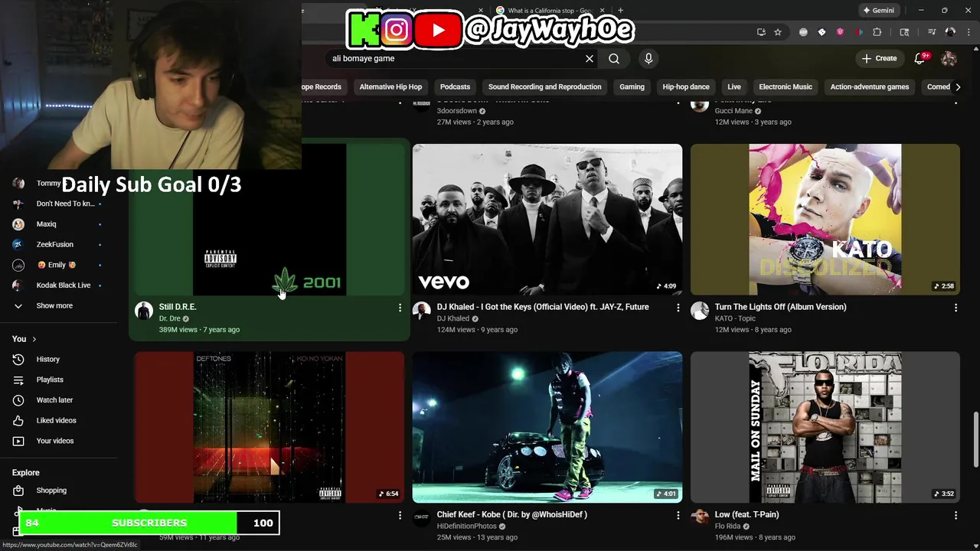Open the KATO Discolized thumbnail
Screen dimensions: 980x551
point(825,220)
